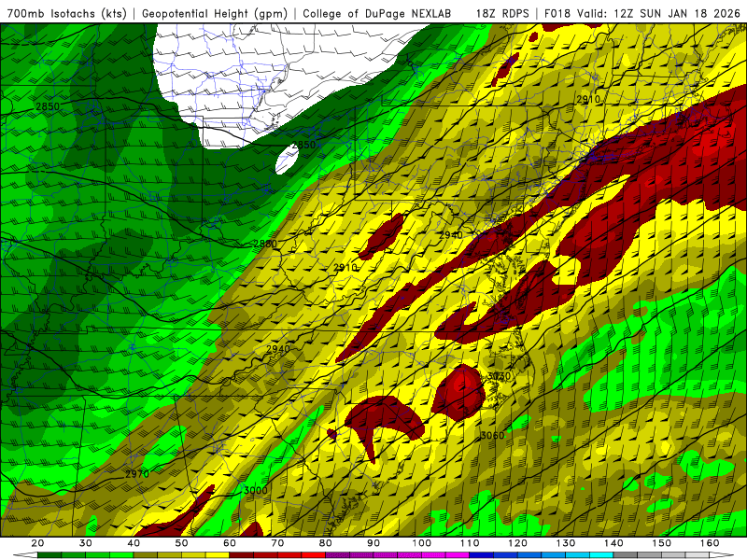Click the 70 kt colorbar tick label
Image resolution: width=747 pixels, height=560 pixels.
coord(277,543)
